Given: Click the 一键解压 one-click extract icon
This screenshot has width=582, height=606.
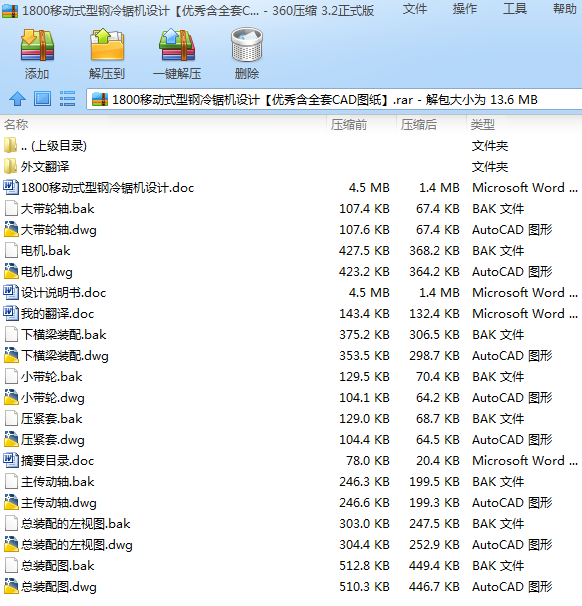Looking at the screenshot, I should 177,46.
